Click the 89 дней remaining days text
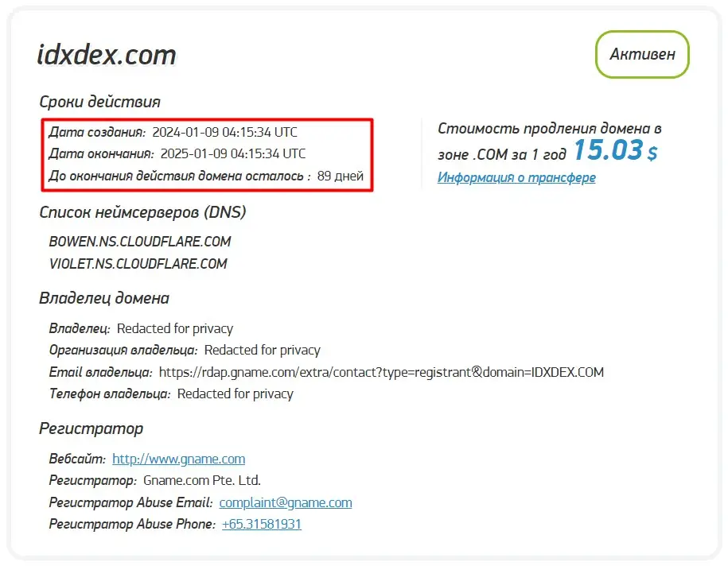This screenshot has height=566, width=728. (341, 176)
